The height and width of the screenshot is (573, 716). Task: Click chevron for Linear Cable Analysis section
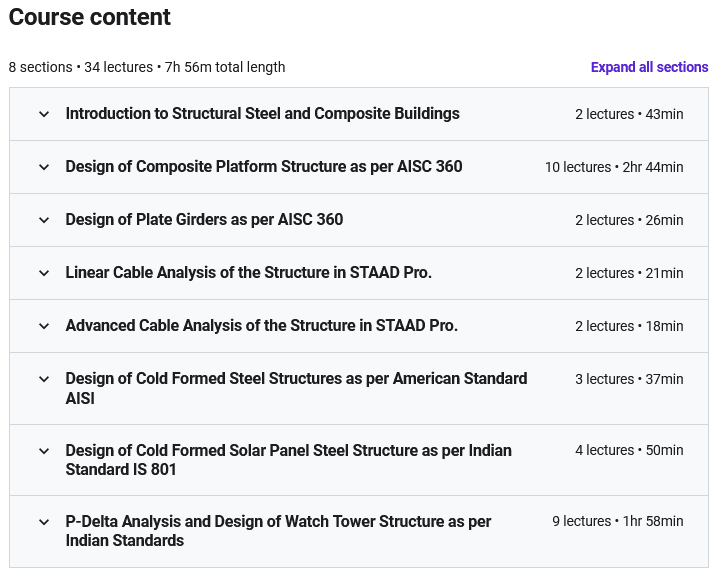pos(44,273)
